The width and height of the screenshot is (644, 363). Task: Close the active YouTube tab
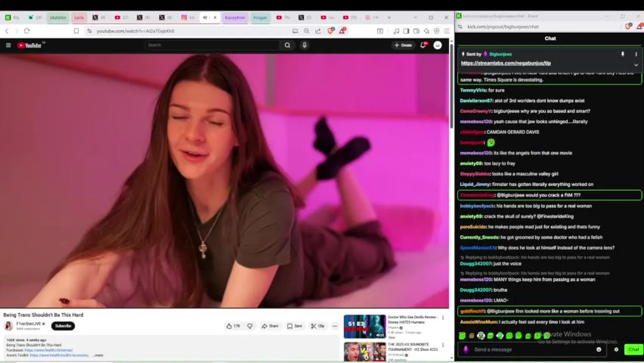(x=215, y=18)
